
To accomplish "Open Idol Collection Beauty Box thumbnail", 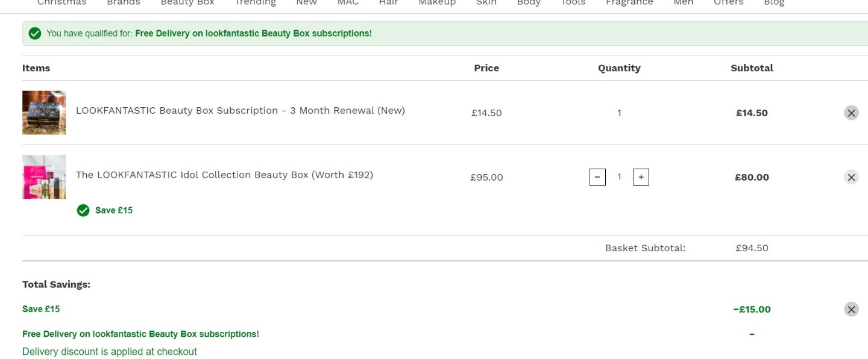I will pyautogui.click(x=44, y=177).
